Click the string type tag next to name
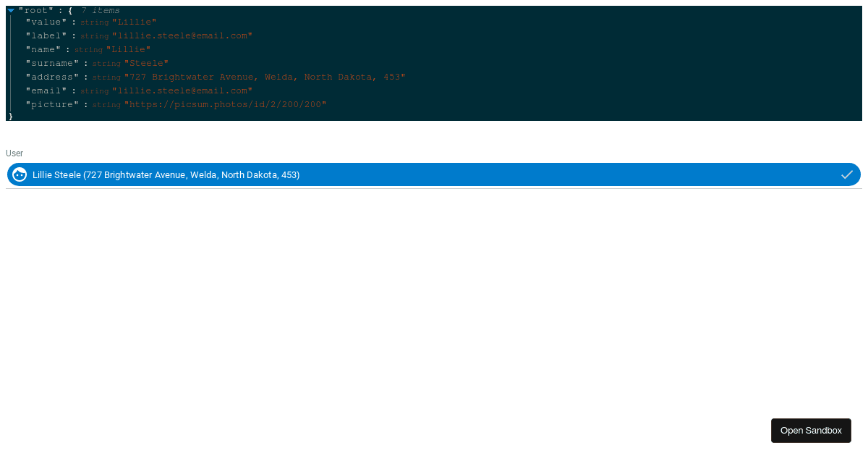Viewport: 868px width, 456px height. point(88,49)
